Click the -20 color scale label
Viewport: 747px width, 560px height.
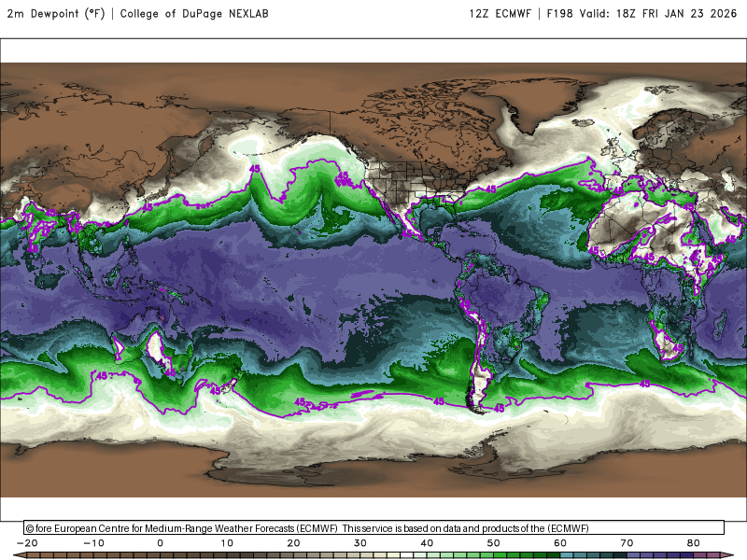27,543
